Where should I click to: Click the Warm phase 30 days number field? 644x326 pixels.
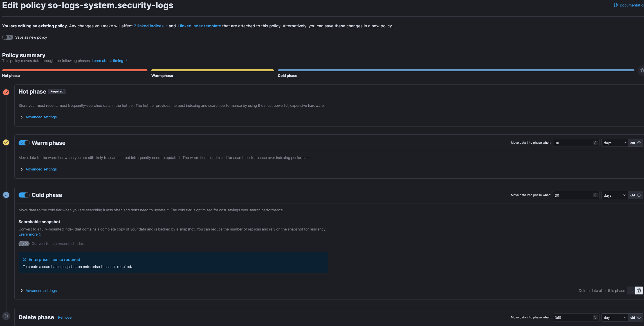click(x=573, y=143)
